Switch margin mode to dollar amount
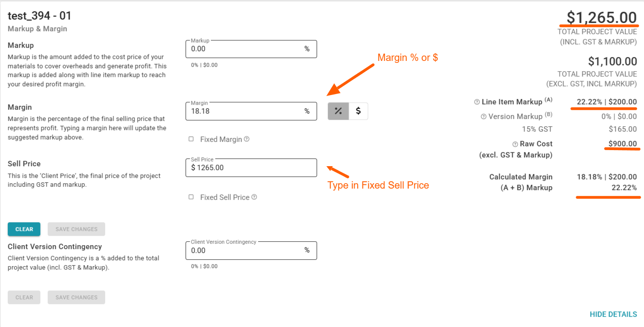 point(358,111)
